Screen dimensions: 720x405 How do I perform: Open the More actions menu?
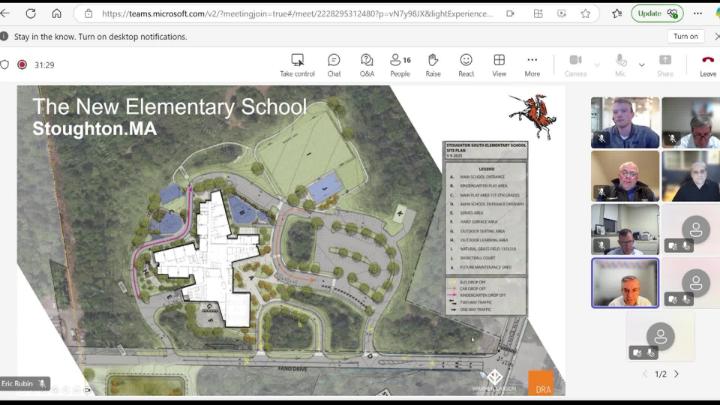tap(532, 65)
